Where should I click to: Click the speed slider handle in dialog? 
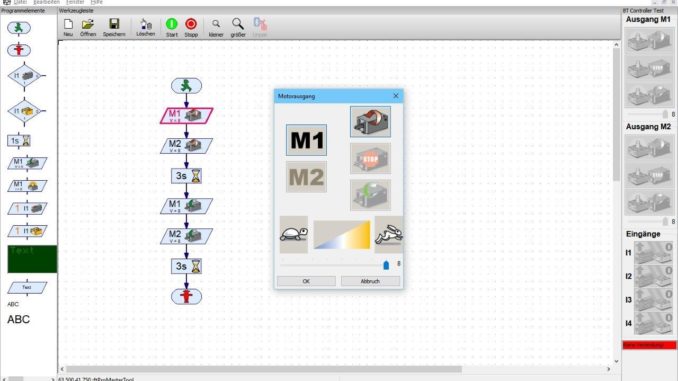[x=386, y=265]
